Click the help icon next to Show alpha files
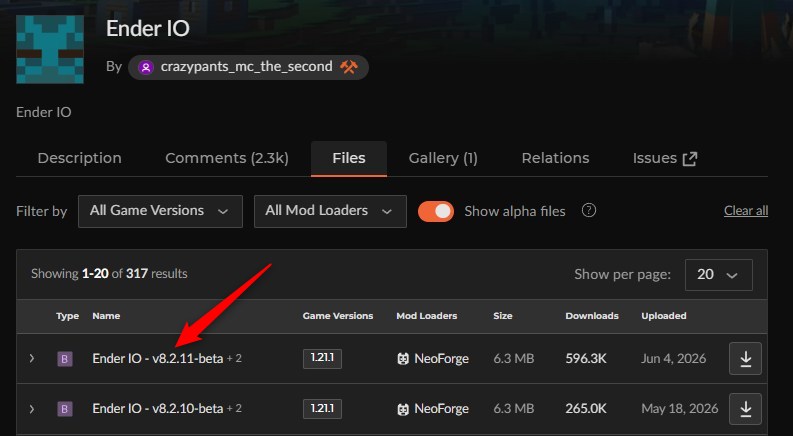Screen dimensions: 793x436 [x=589, y=210]
